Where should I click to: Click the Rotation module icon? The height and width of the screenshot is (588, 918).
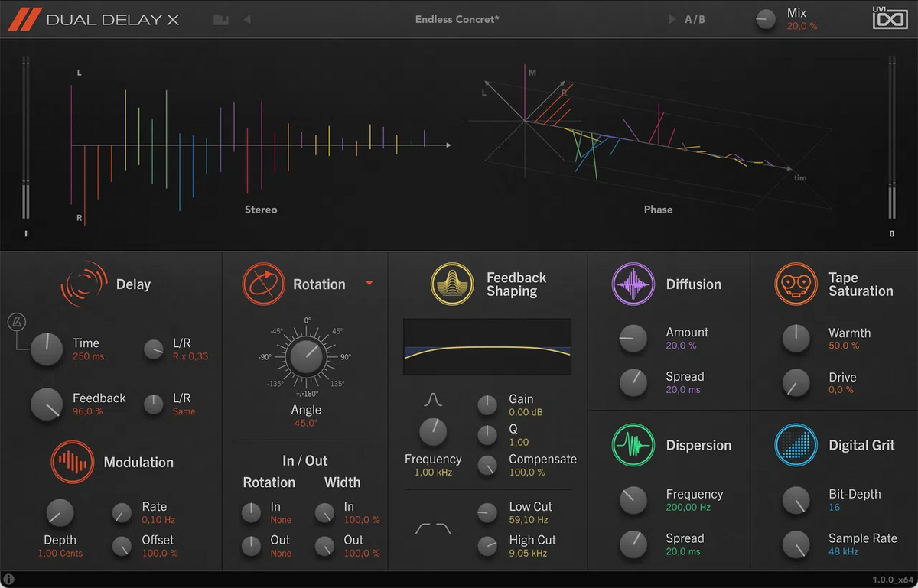263,284
